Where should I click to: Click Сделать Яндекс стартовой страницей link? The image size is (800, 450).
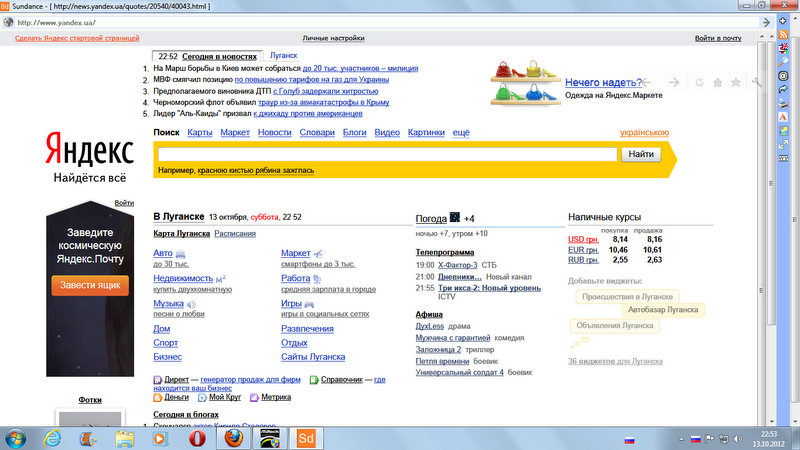(x=77, y=38)
